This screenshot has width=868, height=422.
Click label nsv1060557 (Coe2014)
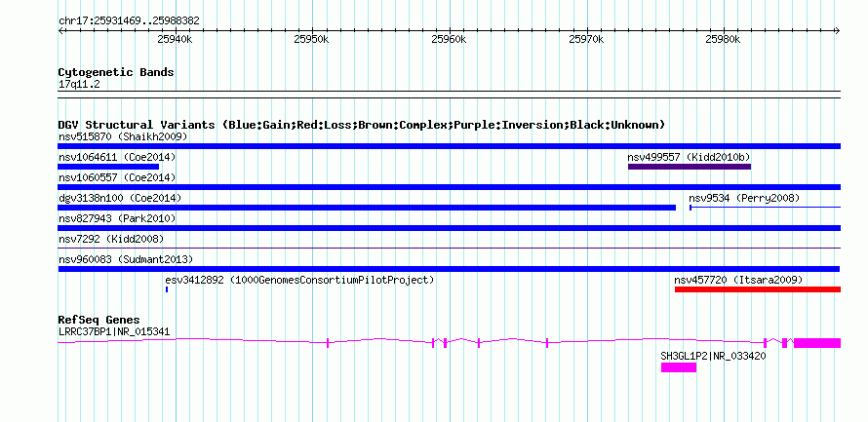pyautogui.click(x=117, y=177)
